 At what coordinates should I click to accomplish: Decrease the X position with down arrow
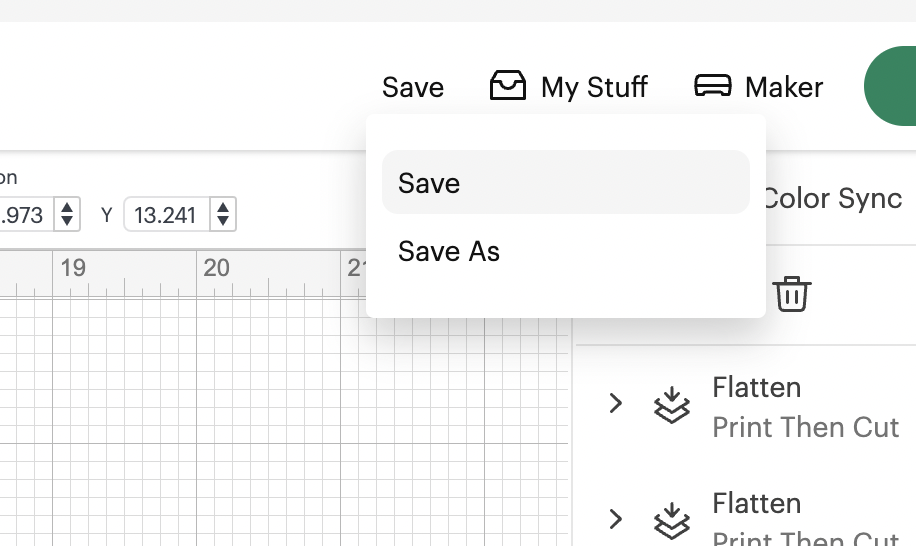tap(67, 221)
